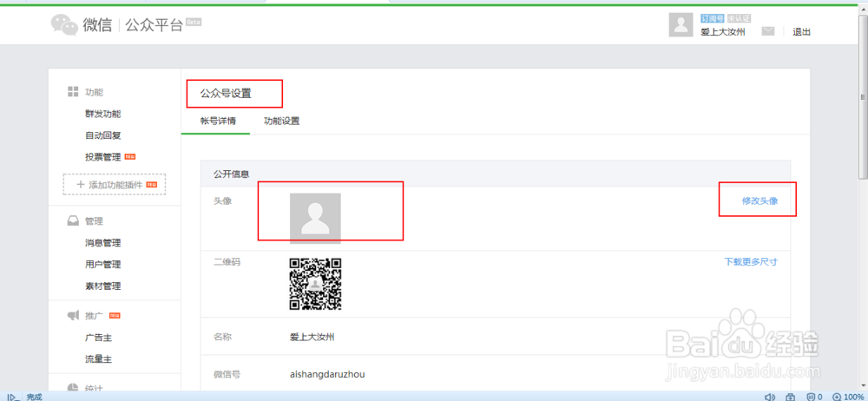The image size is (868, 401).
Task: Click the 订阅号 badge in header
Action: (712, 18)
